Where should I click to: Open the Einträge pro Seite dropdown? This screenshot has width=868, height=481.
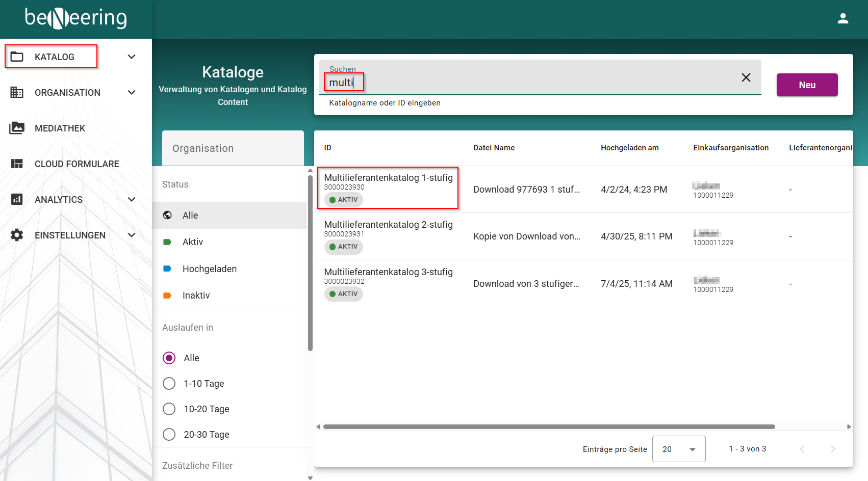pos(678,449)
